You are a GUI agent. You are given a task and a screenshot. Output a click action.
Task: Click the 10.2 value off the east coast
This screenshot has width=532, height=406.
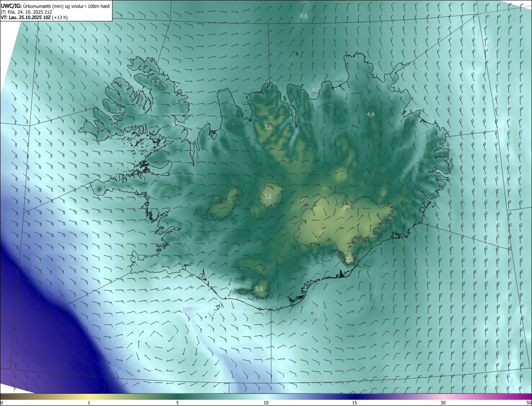pos(501,130)
